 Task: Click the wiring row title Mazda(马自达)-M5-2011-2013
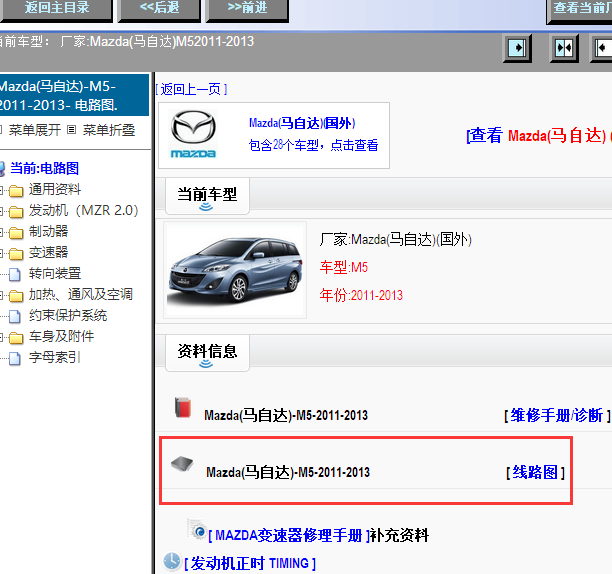pyautogui.click(x=288, y=472)
